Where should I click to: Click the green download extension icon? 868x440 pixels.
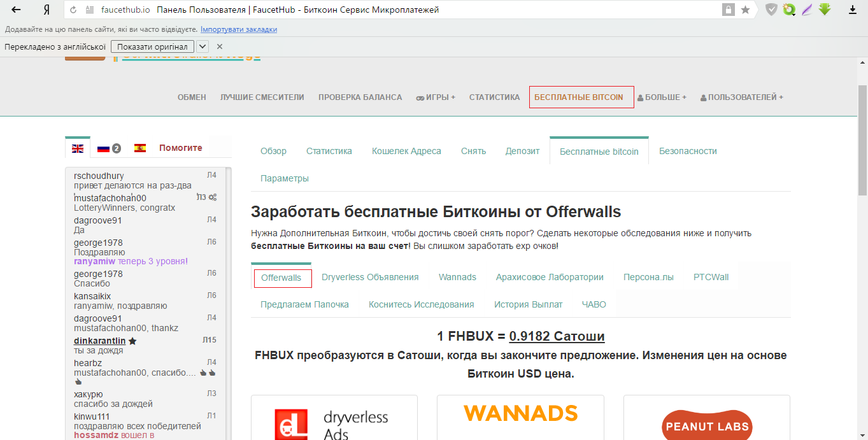[x=825, y=10]
